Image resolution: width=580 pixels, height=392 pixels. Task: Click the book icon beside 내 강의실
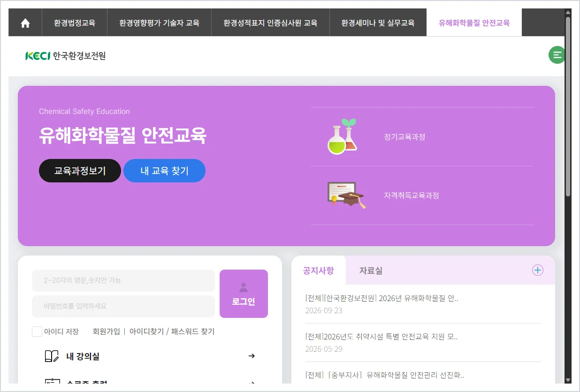pyautogui.click(x=52, y=356)
